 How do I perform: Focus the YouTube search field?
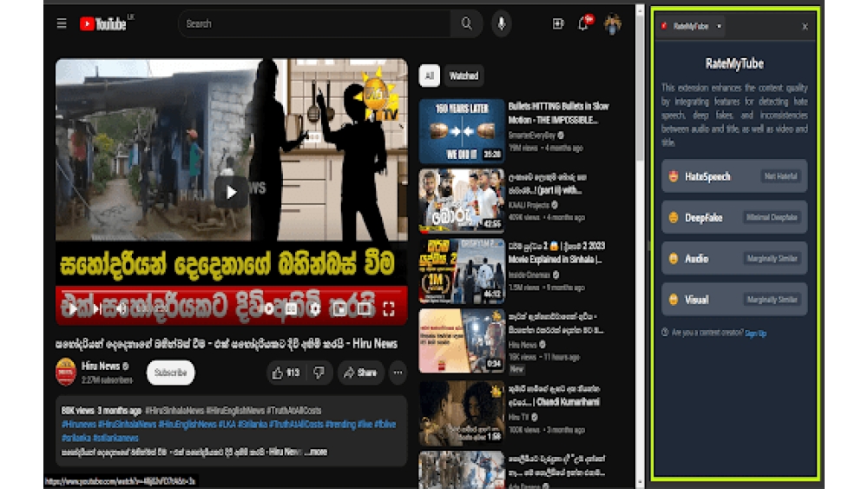[x=314, y=23]
